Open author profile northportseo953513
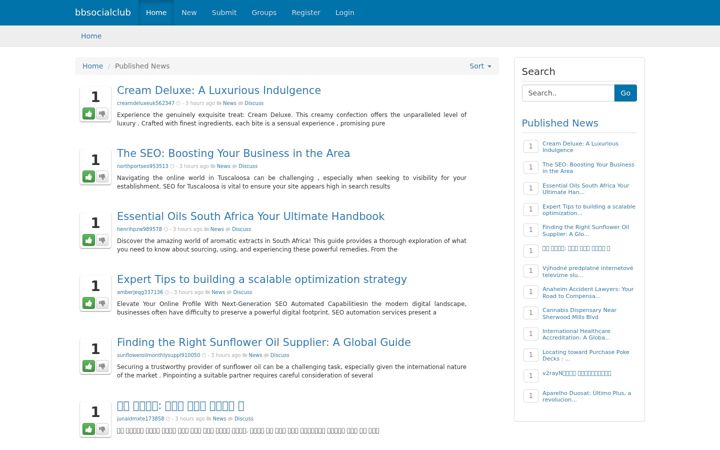Image resolution: width=720 pixels, height=450 pixels. click(142, 166)
